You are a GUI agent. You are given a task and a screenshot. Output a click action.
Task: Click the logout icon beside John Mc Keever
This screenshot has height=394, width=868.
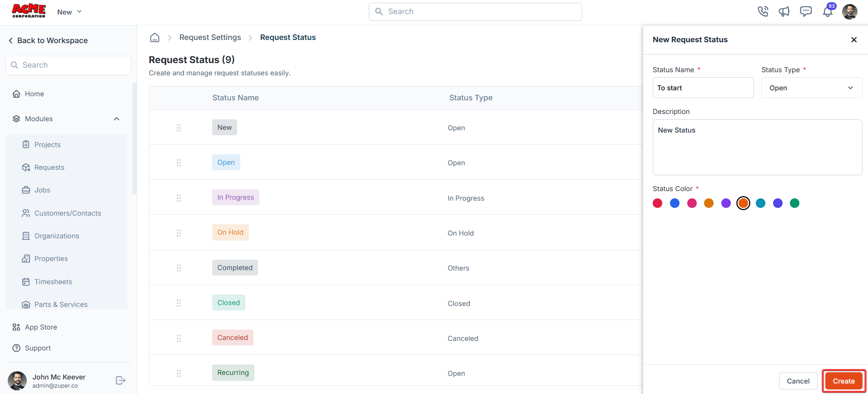120,380
